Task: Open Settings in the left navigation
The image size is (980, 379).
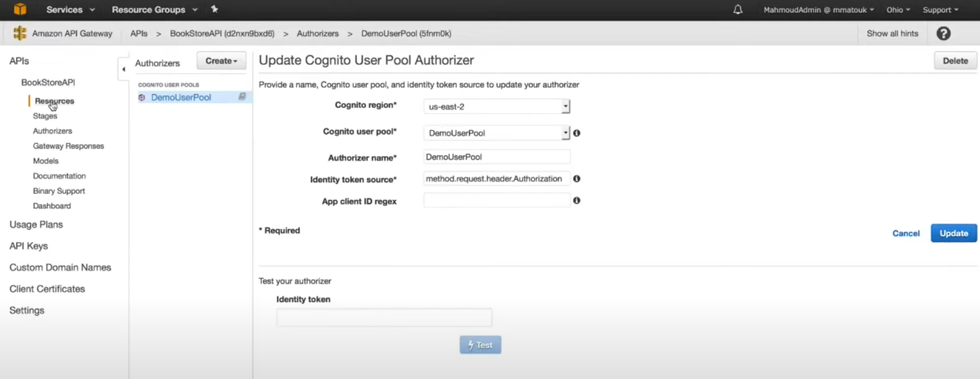Action: pyautogui.click(x=27, y=310)
